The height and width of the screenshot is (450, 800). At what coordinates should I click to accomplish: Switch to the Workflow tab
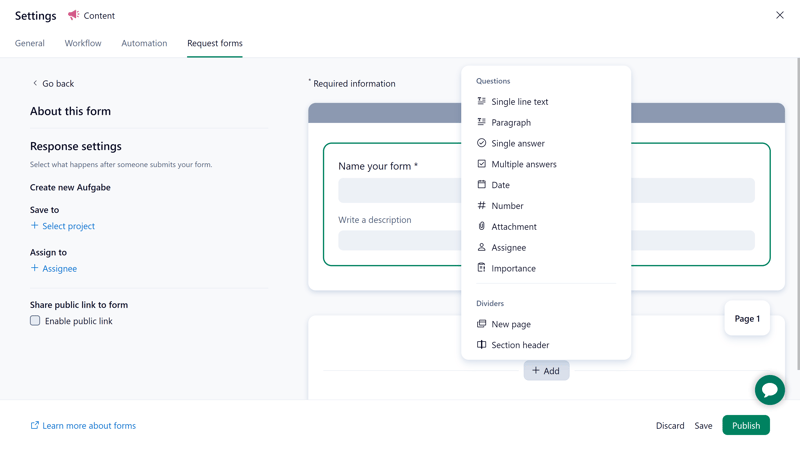[x=83, y=43]
